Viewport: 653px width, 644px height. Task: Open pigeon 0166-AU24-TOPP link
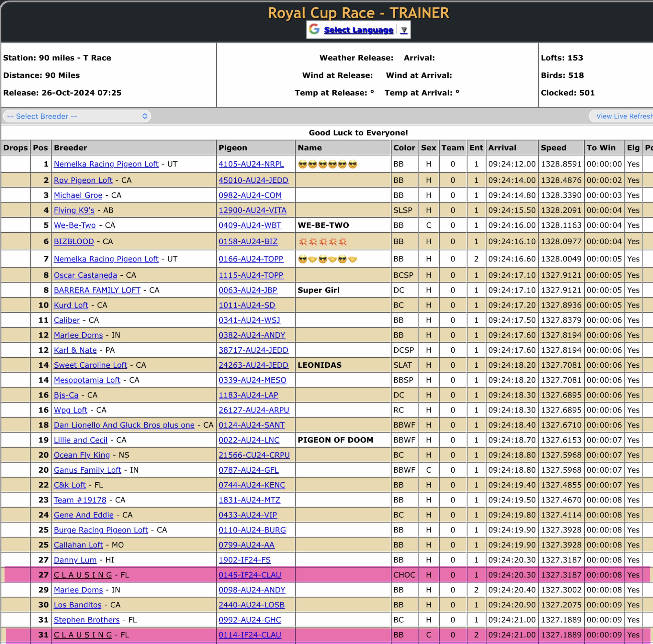click(x=251, y=259)
